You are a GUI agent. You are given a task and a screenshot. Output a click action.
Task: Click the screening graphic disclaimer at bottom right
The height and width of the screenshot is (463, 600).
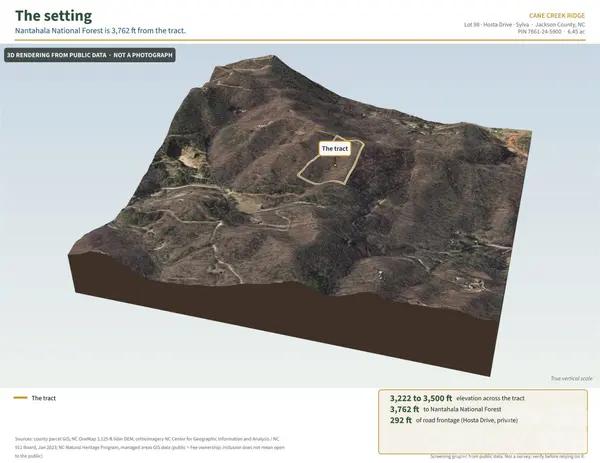tap(508, 456)
